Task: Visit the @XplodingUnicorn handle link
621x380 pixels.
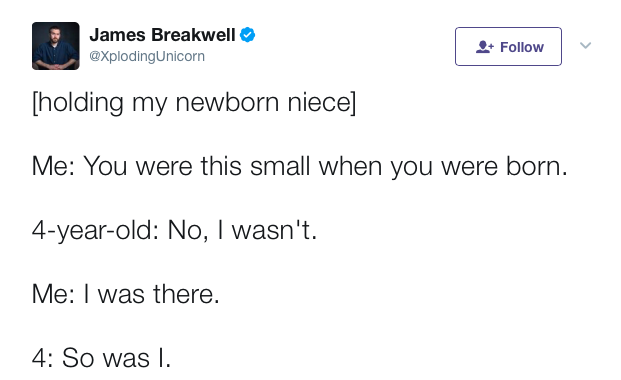Action: [x=147, y=56]
